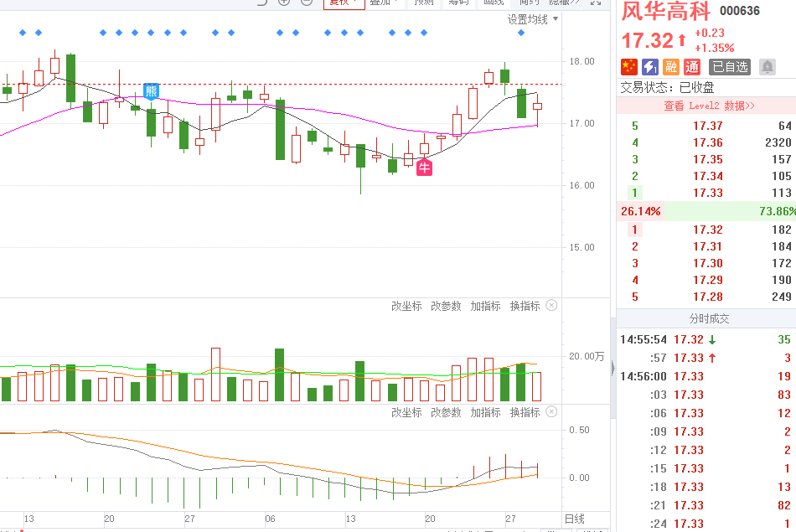
Task: Click the blue 熊 bear marker on chart
Action: (x=151, y=91)
